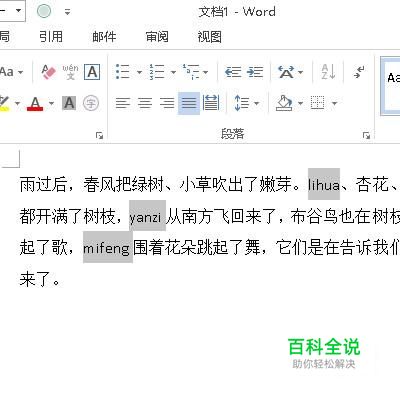The image size is (400, 400).
Task: Open the line spacing dropdown arrow
Action: pos(256,103)
